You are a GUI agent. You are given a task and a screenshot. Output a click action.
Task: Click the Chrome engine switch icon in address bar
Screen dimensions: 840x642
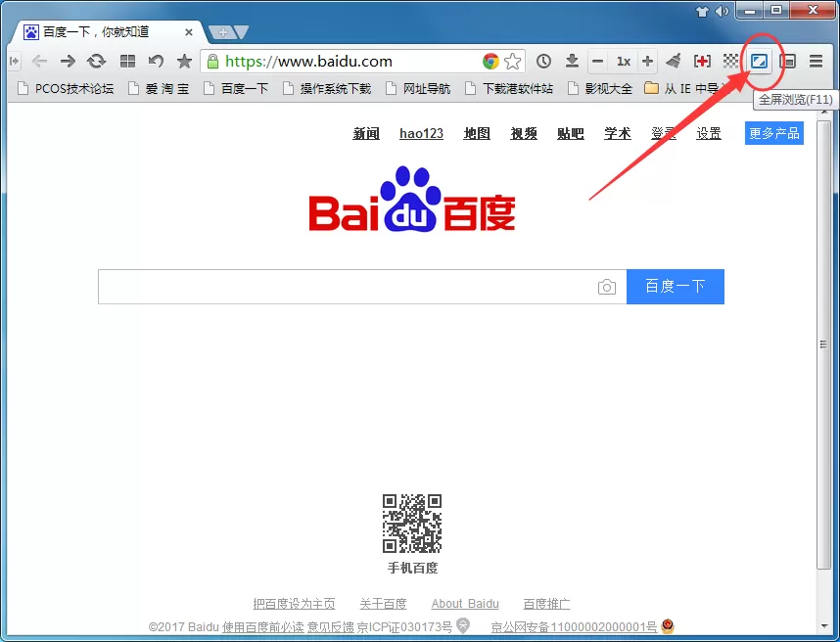click(490, 61)
